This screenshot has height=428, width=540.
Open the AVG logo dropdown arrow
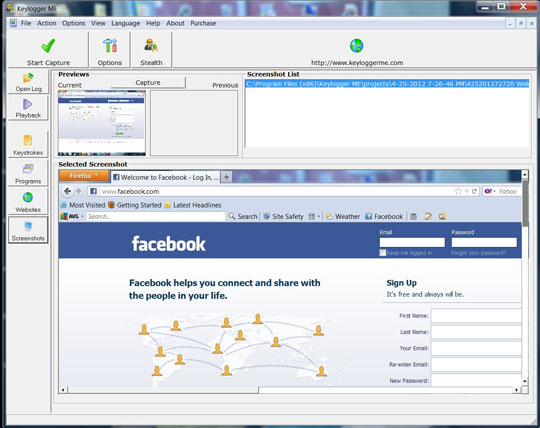click(82, 216)
